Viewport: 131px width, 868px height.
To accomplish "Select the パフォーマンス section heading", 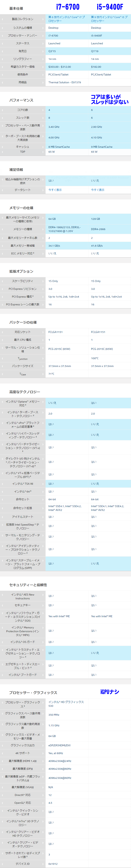I will 21,100.
